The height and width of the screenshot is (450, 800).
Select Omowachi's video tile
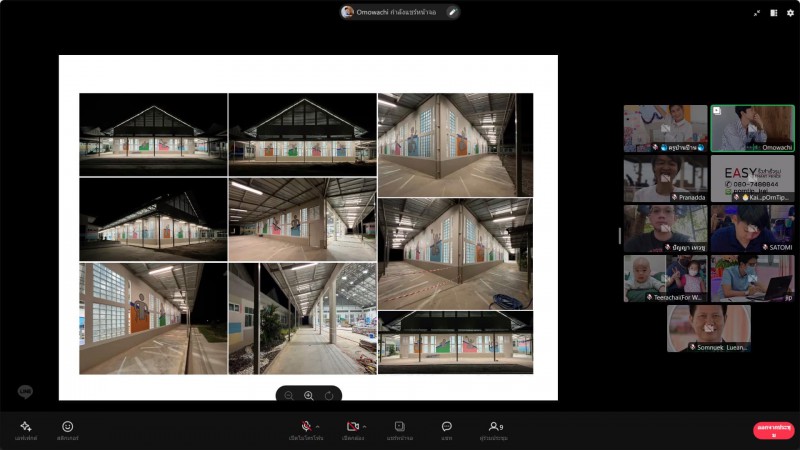pyautogui.click(x=753, y=129)
